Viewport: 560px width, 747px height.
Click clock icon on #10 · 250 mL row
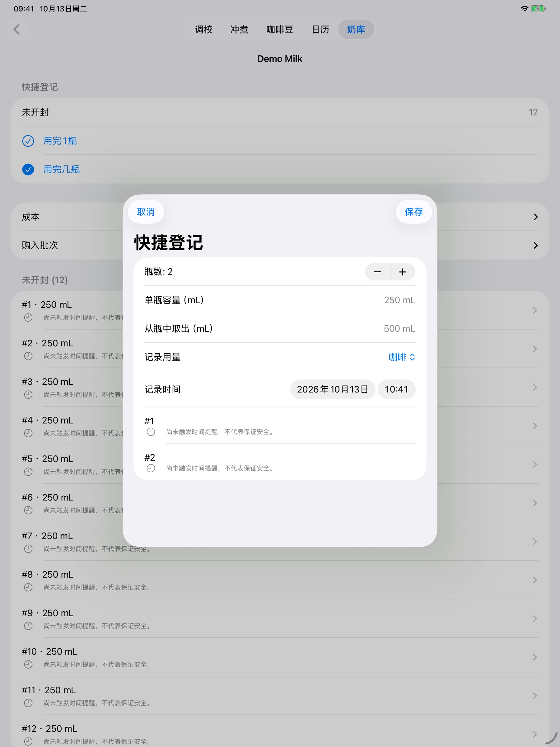coord(28,664)
